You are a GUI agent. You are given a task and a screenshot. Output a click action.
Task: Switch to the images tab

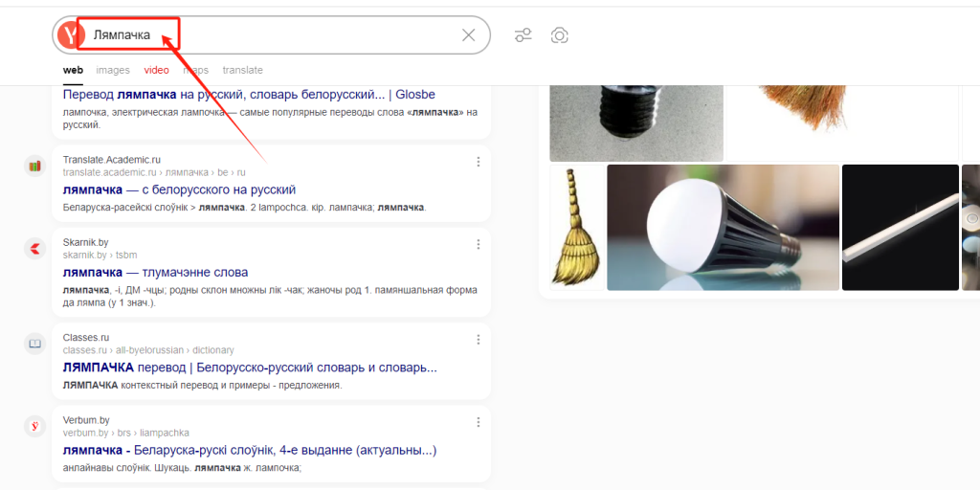point(113,70)
